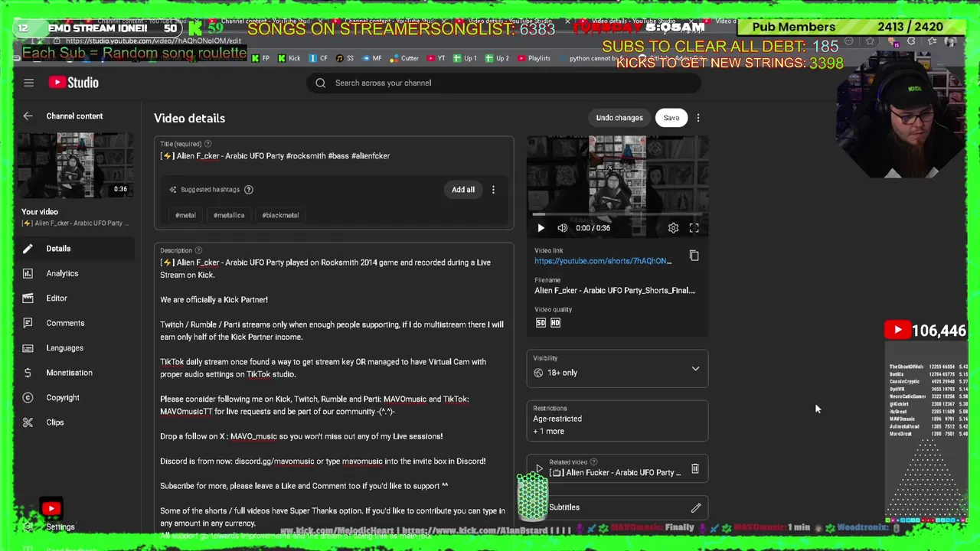Click the Subtitles row label
The height and width of the screenshot is (551, 980).
pos(564,507)
